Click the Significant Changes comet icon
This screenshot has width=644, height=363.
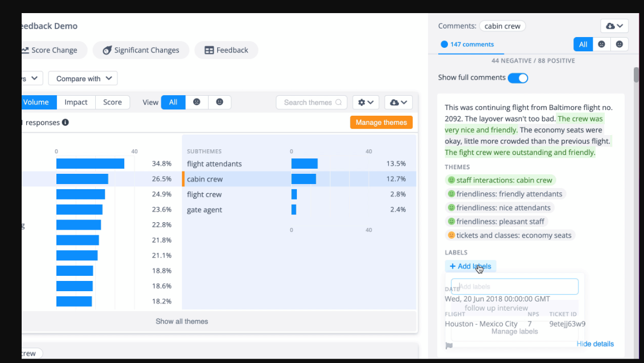tap(107, 50)
